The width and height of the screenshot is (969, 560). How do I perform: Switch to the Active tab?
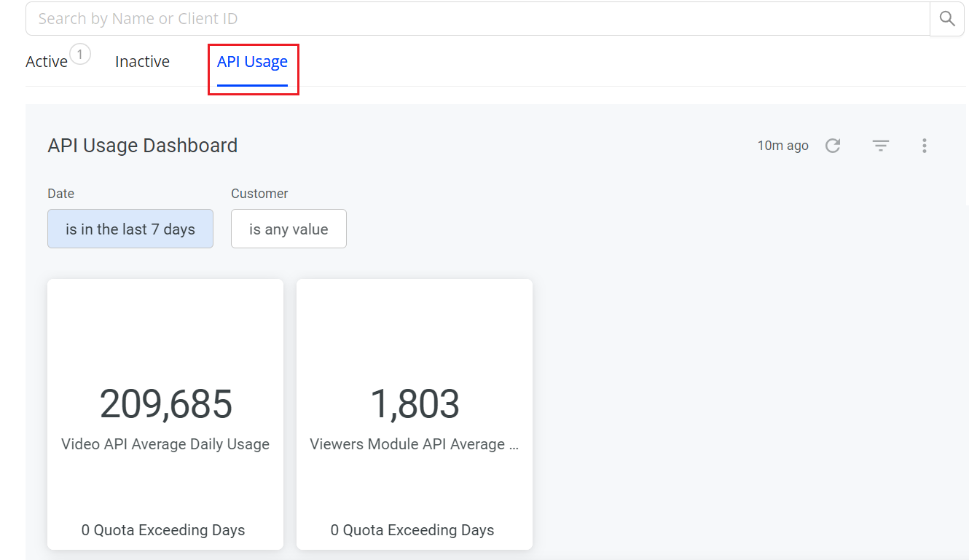(x=47, y=62)
